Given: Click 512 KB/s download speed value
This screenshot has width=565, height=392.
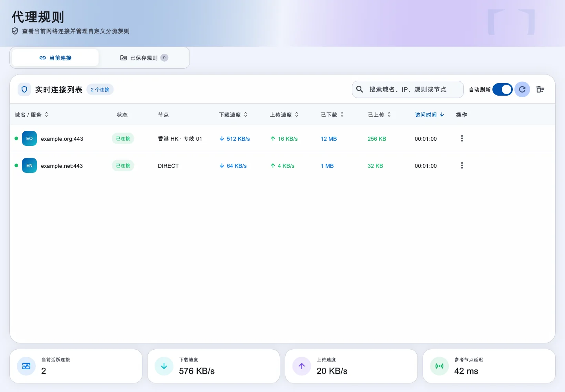Looking at the screenshot, I should (x=234, y=139).
